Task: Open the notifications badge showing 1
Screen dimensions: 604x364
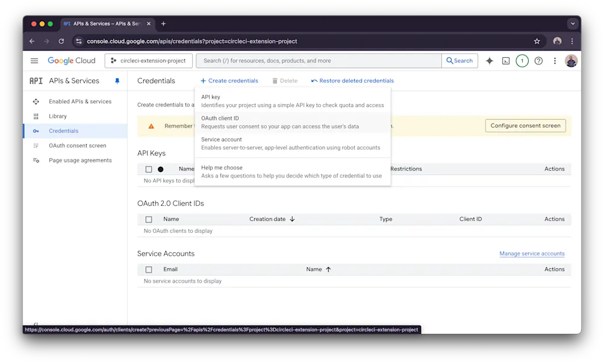Action: tap(522, 61)
